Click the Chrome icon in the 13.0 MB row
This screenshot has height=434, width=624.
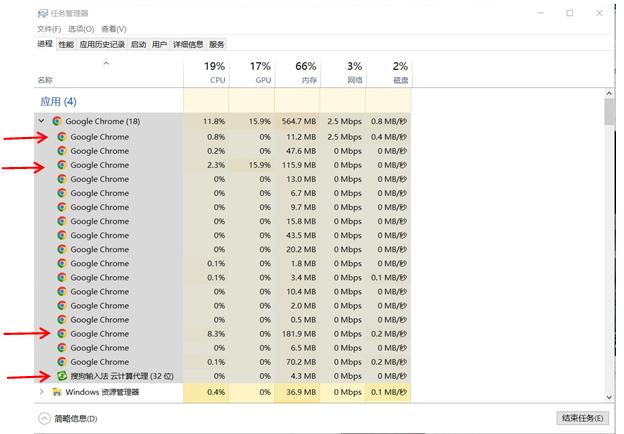[62, 179]
